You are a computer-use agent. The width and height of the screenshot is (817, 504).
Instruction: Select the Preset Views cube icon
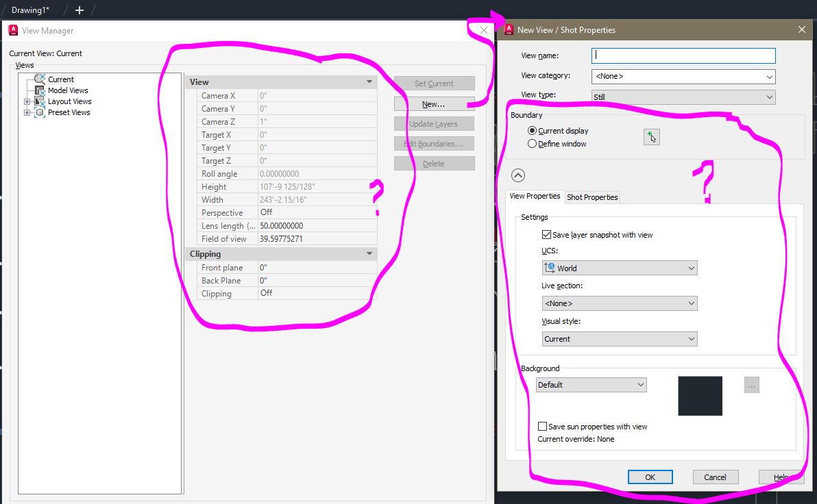tap(38, 112)
